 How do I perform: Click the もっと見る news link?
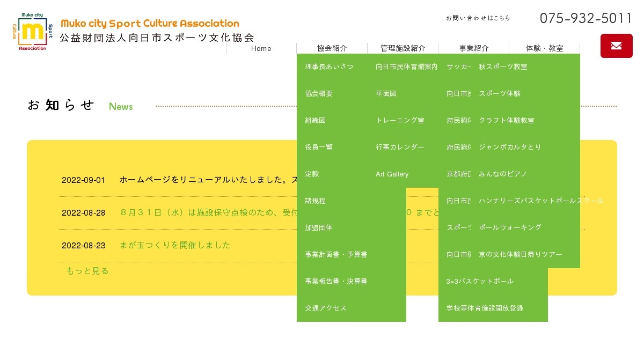pos(87,271)
